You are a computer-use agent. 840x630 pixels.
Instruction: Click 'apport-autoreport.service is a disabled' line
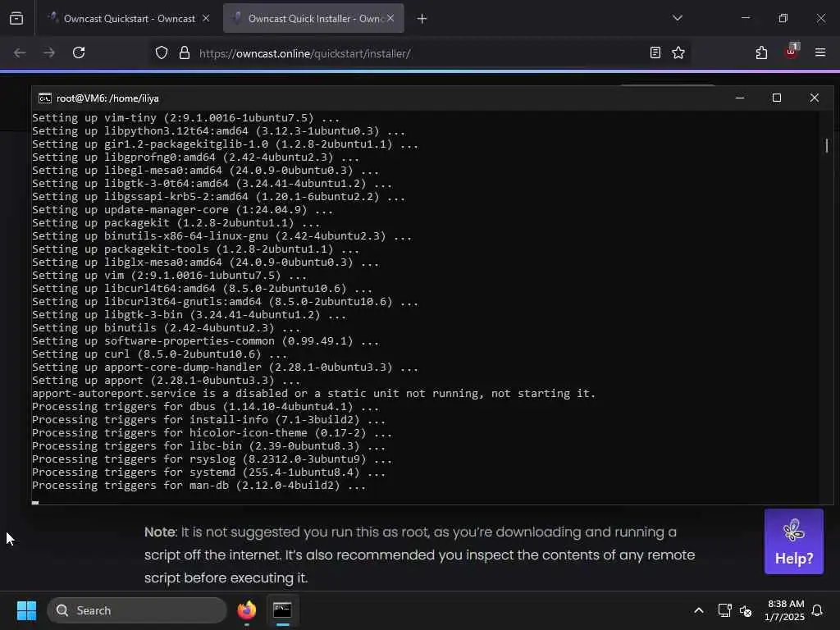[313, 394]
